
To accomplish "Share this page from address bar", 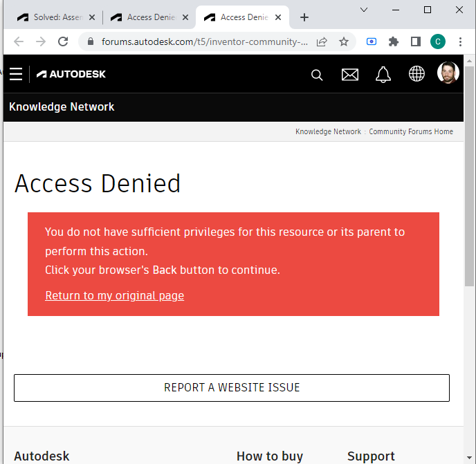I will coord(322,41).
